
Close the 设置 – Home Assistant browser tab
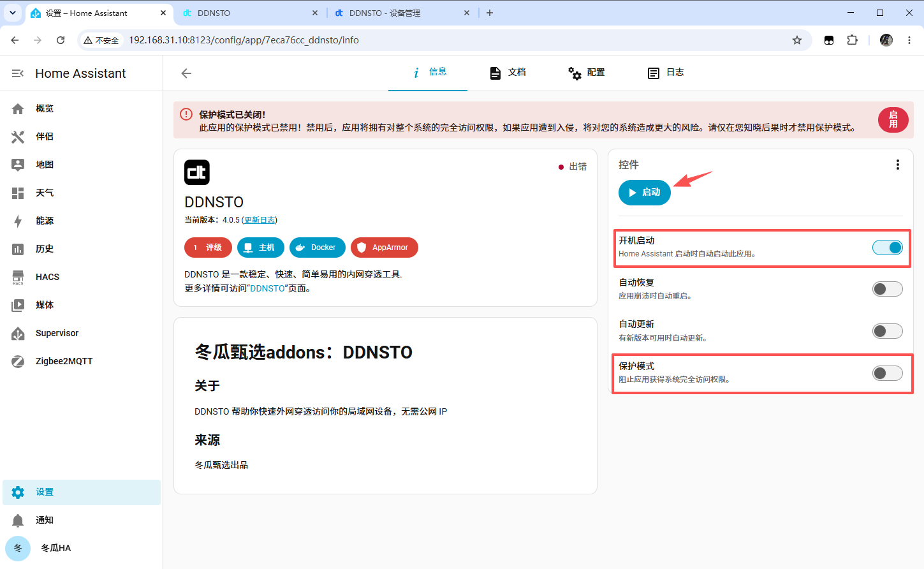(163, 13)
